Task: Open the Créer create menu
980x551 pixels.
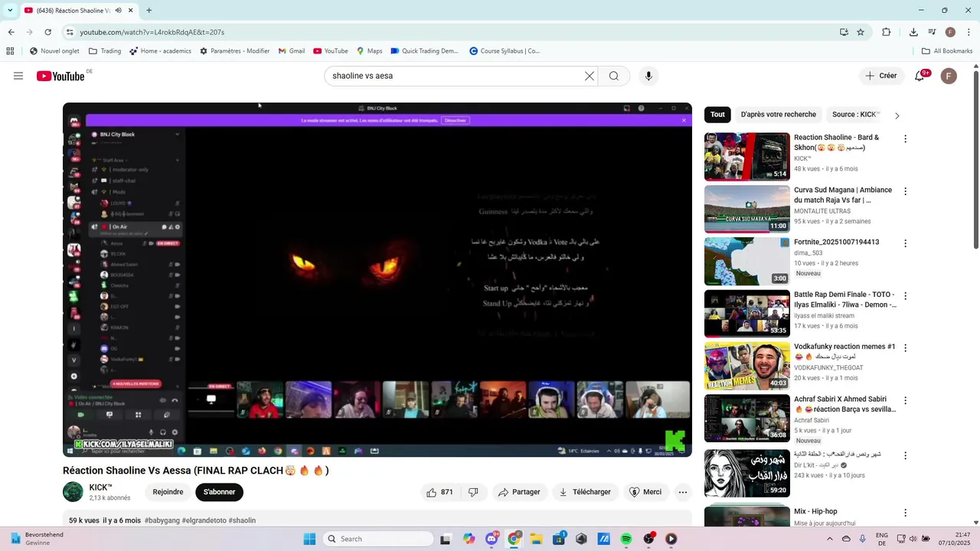Action: (880, 76)
